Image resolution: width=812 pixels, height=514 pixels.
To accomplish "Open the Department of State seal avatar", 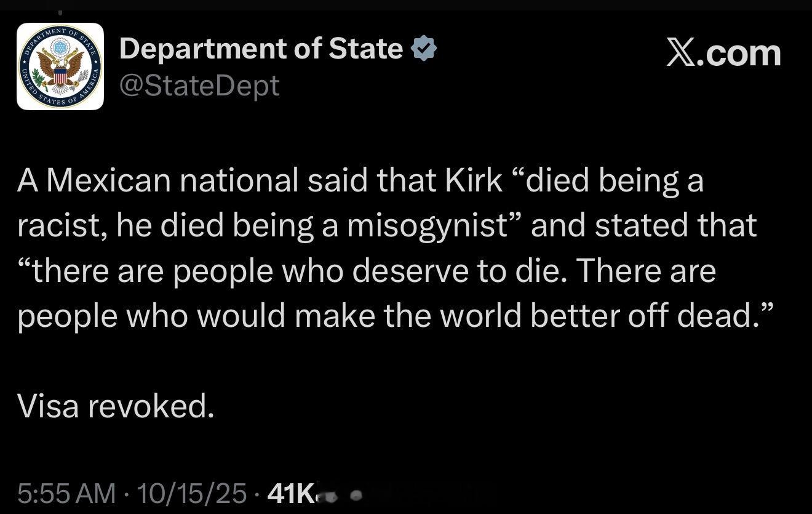I will click(x=60, y=66).
